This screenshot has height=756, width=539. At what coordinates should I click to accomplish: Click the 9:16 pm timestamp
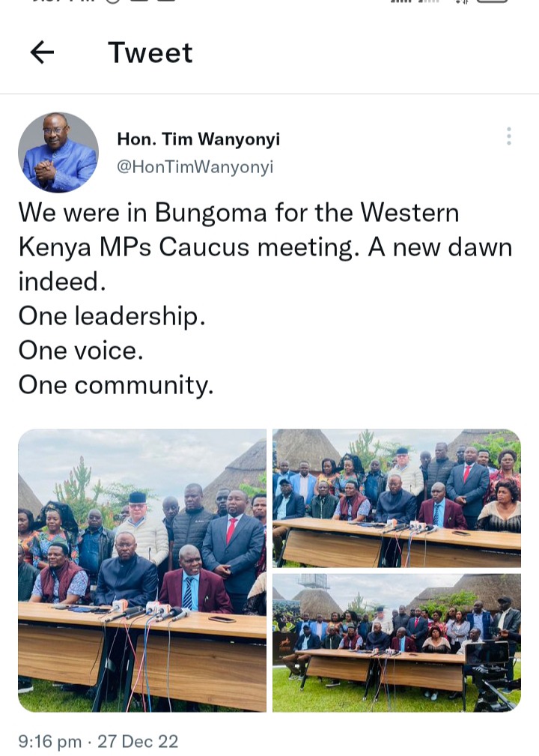pyautogui.click(x=49, y=741)
